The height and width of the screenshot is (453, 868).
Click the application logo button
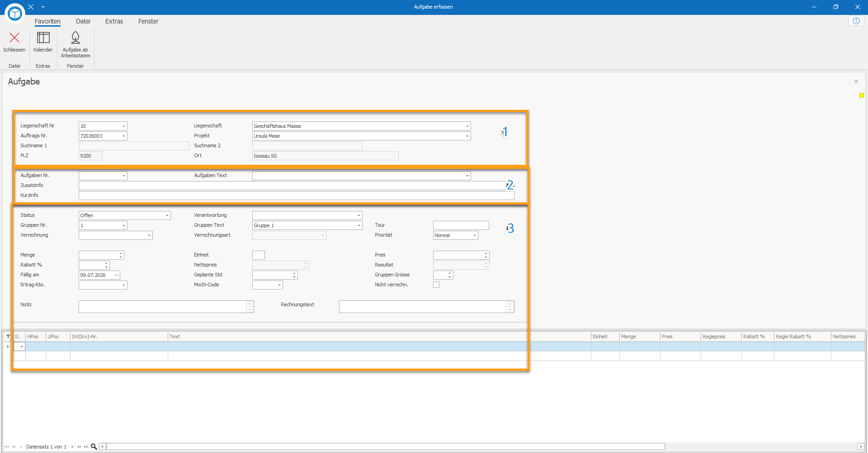(x=15, y=14)
